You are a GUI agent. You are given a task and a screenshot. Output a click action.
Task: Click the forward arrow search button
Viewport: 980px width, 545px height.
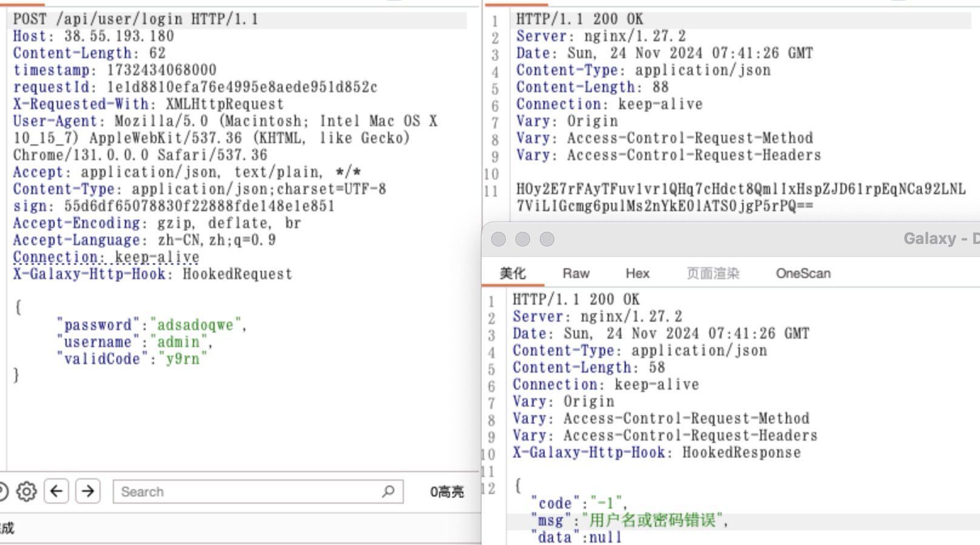88,491
